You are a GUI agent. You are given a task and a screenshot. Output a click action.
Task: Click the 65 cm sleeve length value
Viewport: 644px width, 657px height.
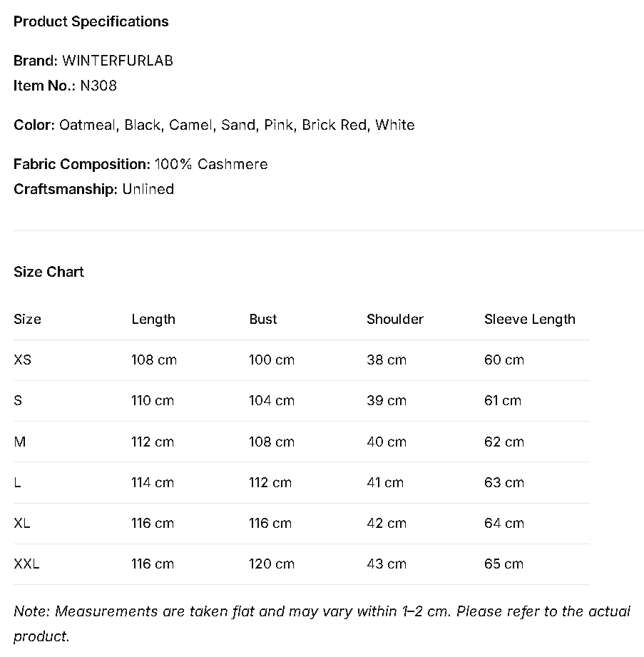click(x=504, y=564)
